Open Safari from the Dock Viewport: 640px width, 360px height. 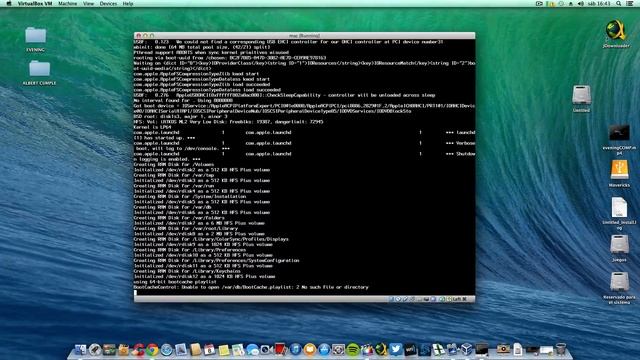pos(167,349)
